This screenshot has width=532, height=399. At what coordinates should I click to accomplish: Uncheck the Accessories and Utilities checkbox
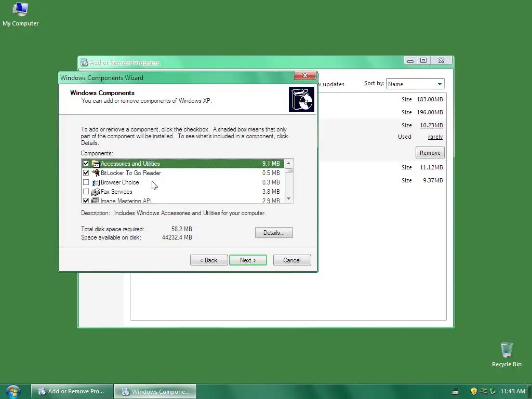tap(86, 164)
